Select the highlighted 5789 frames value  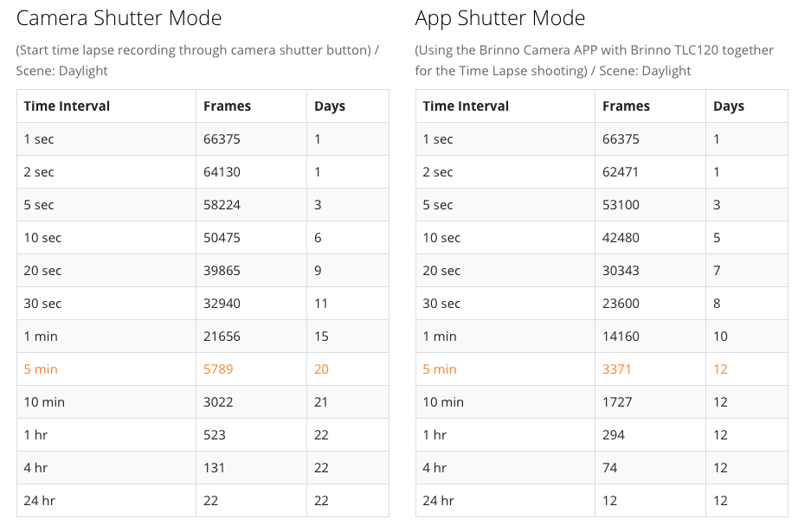[x=218, y=369]
